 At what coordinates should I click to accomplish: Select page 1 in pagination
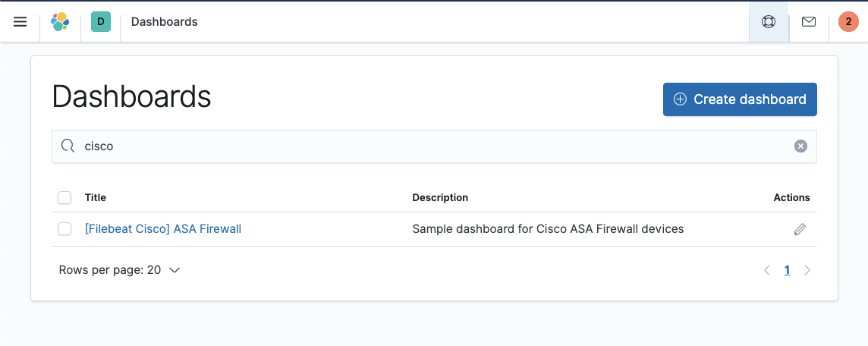[x=787, y=270]
